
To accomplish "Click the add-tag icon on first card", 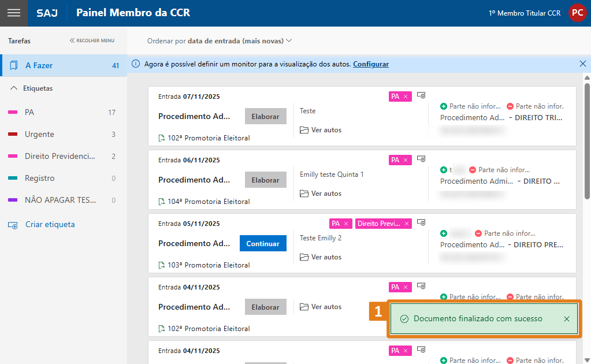I will tap(421, 96).
